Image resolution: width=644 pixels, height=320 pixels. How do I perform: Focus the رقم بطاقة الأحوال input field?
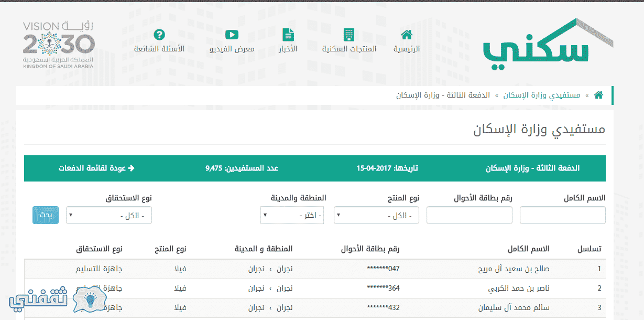click(470, 215)
